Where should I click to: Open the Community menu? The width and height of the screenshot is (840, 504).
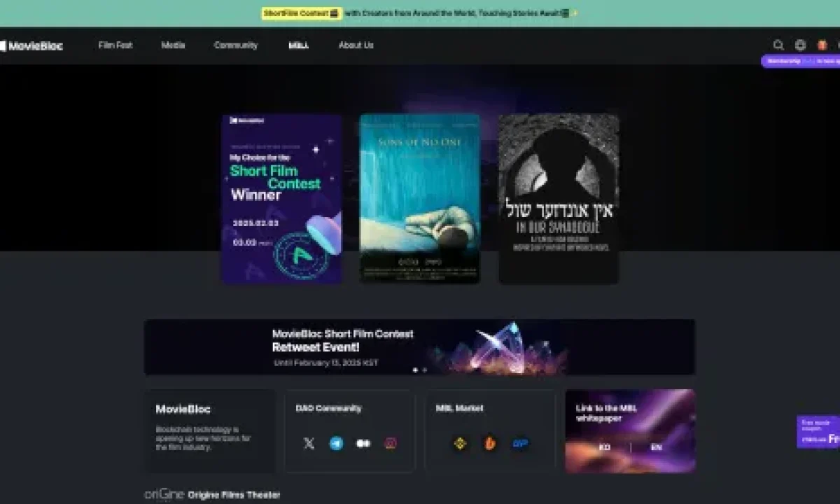point(235,45)
